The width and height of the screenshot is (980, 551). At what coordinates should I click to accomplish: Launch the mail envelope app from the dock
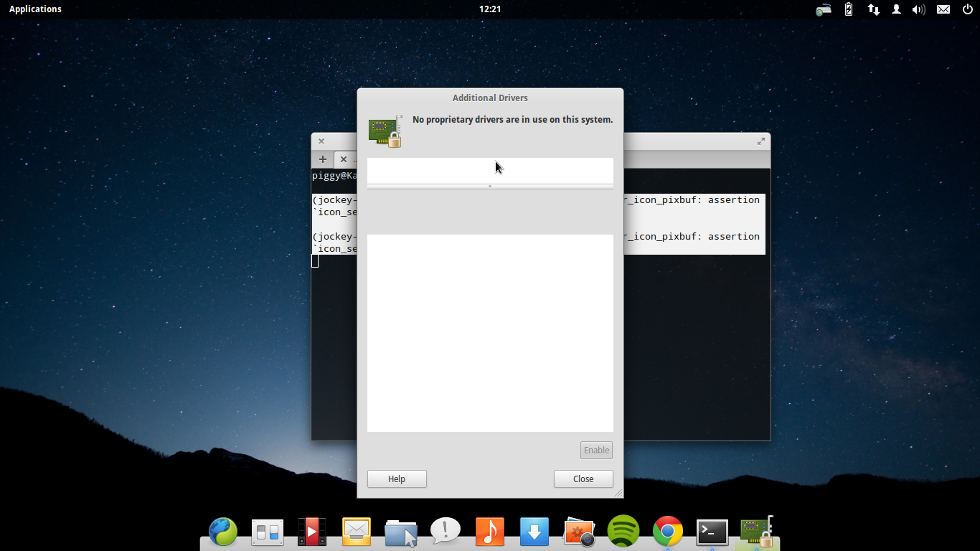pos(357,532)
